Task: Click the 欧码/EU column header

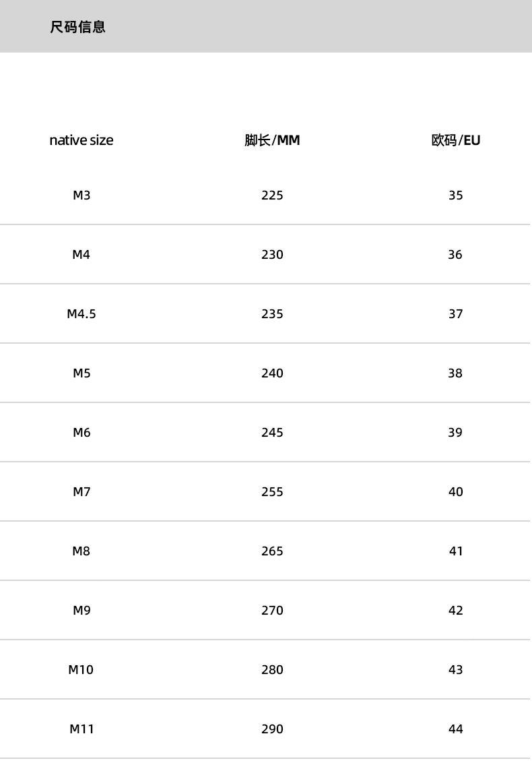Action: click(456, 140)
